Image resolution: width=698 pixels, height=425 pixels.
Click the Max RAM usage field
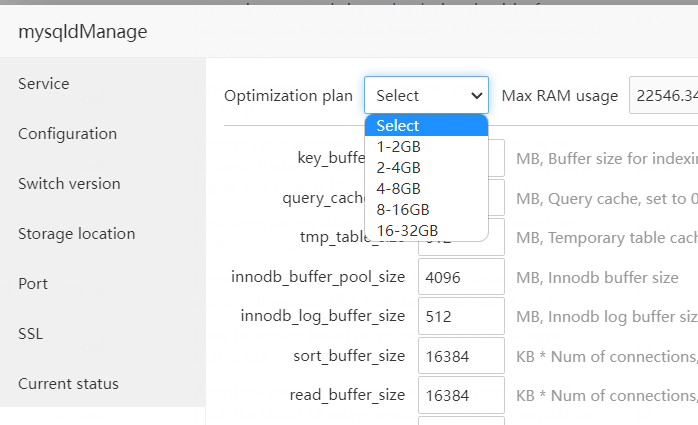662,96
